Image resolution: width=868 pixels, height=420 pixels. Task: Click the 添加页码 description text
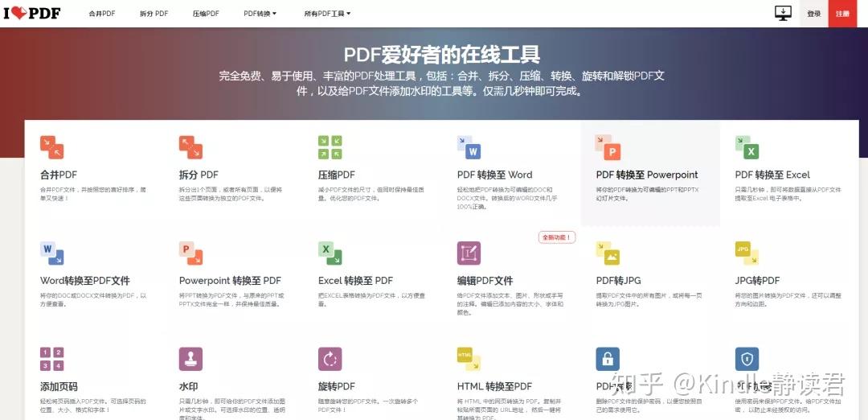coord(93,405)
